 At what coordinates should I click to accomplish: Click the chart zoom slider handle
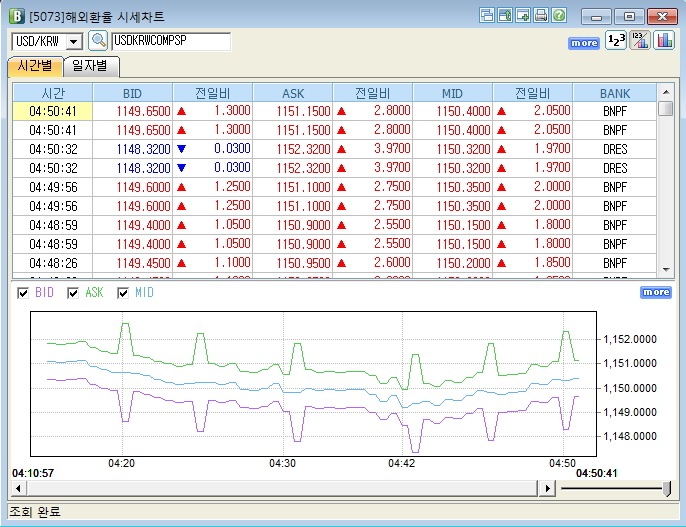667,488
